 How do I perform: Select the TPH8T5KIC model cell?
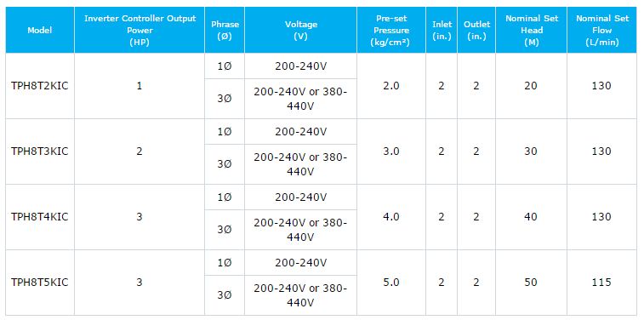(40, 283)
